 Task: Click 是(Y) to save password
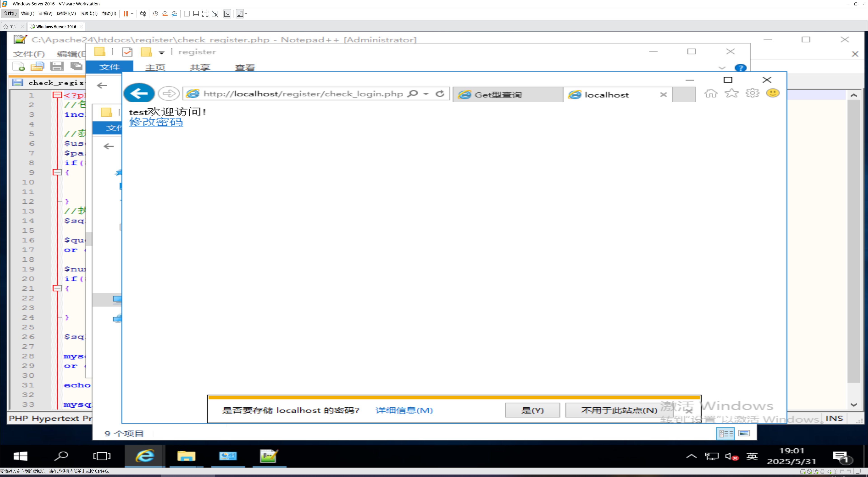click(x=532, y=410)
